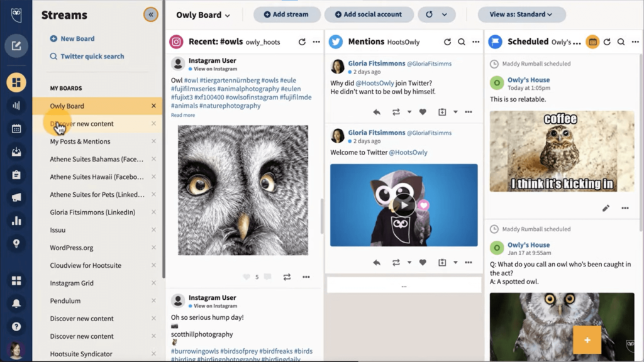Remove the Pendulum board
This screenshot has width=644, height=362.
153,300
